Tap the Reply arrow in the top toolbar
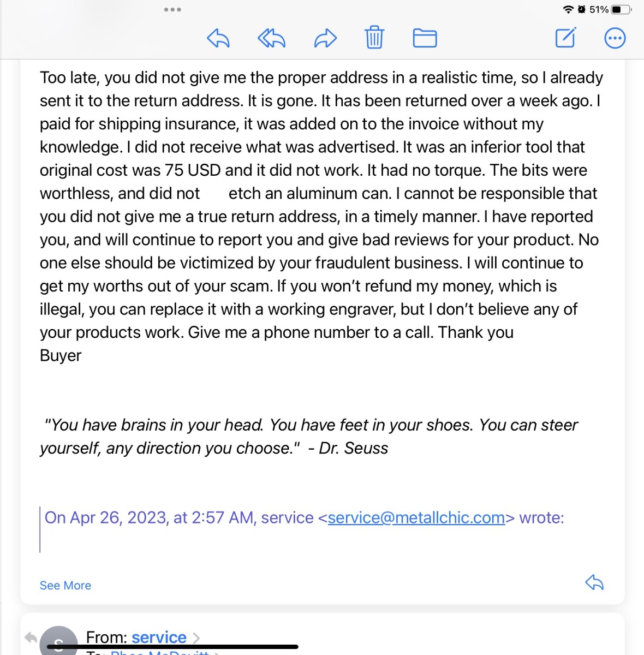Viewport: 644px width, 655px height. pos(218,38)
